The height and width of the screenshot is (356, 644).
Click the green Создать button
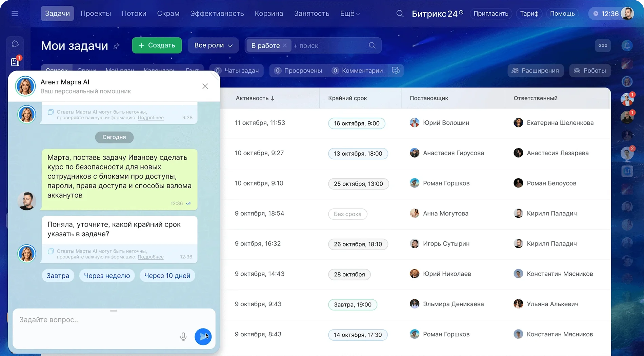point(157,45)
